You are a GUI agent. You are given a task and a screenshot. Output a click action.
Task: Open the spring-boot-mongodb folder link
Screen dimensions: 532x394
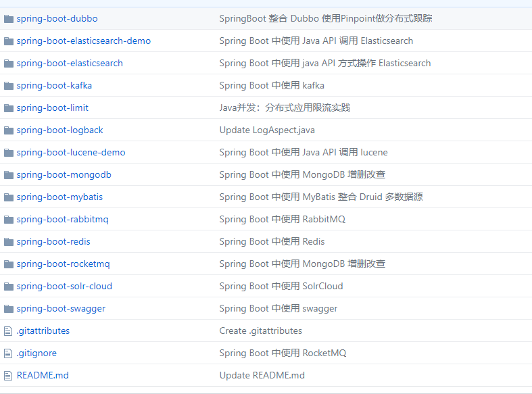tap(64, 175)
